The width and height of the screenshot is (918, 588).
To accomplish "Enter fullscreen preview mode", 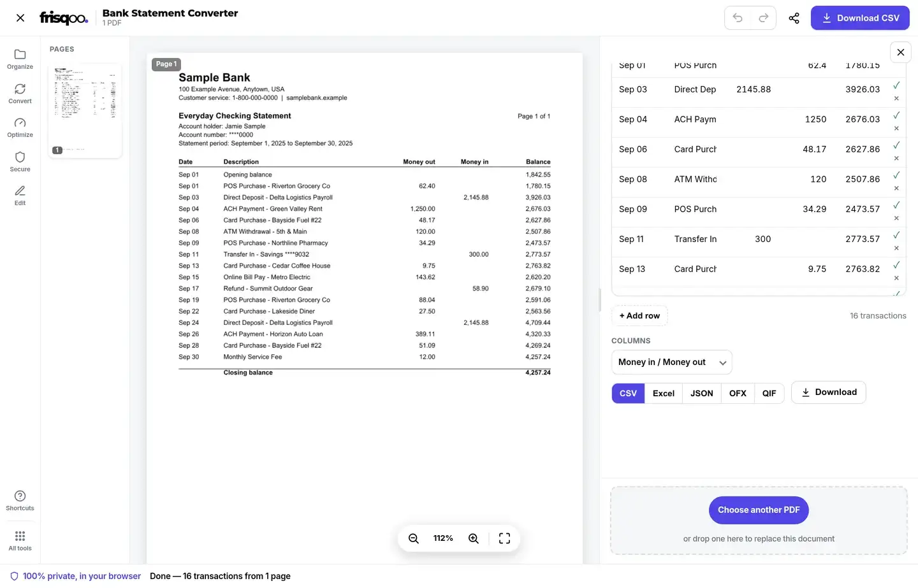I will tap(504, 538).
